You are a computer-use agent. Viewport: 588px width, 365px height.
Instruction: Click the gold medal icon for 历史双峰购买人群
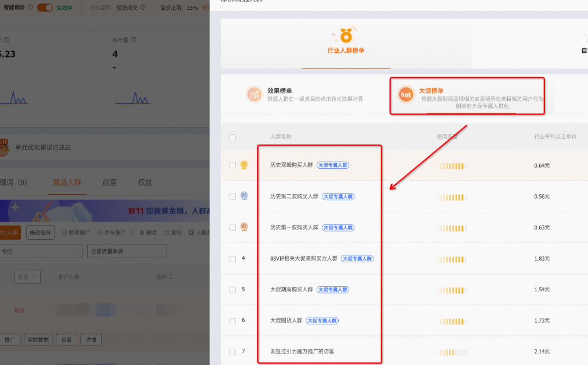point(244,165)
